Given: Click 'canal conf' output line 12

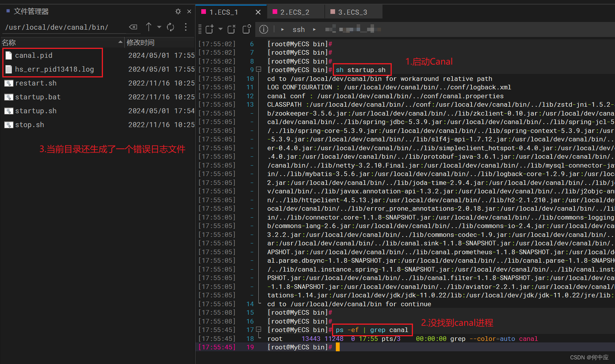Looking at the screenshot, I should click(385, 96).
